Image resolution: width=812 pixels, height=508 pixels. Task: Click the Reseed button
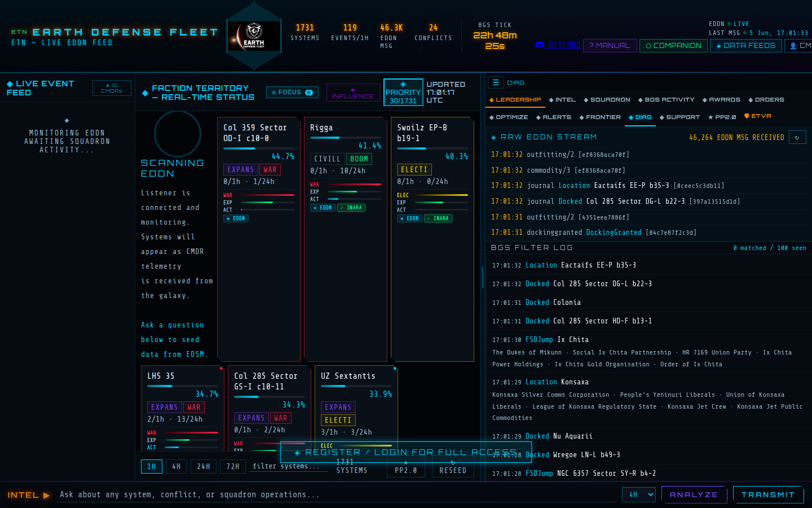tap(453, 467)
